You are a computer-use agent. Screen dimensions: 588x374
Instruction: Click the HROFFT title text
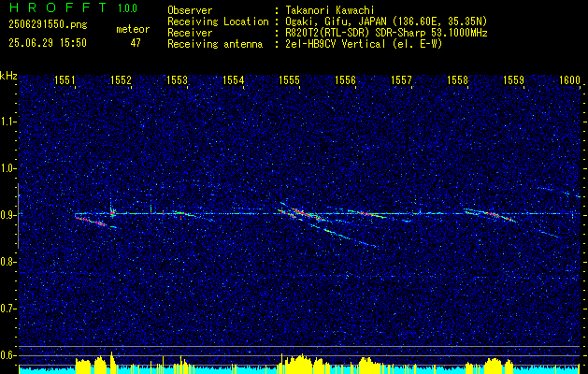coord(58,7)
